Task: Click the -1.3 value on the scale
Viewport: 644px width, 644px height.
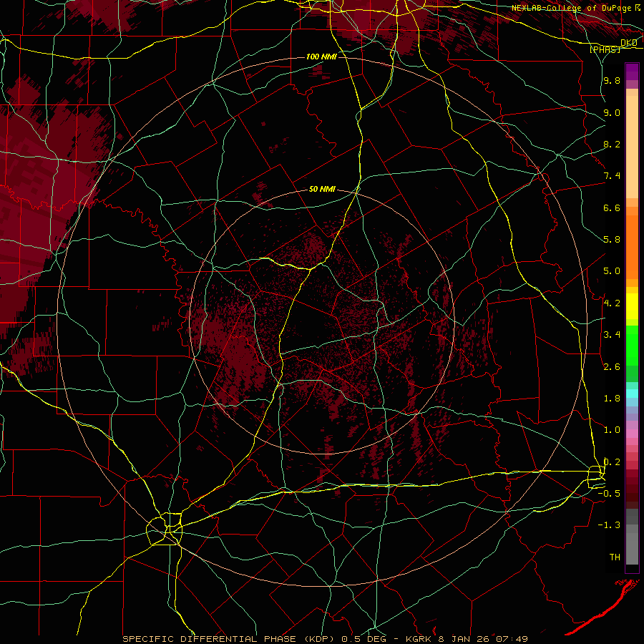Action: [609, 525]
